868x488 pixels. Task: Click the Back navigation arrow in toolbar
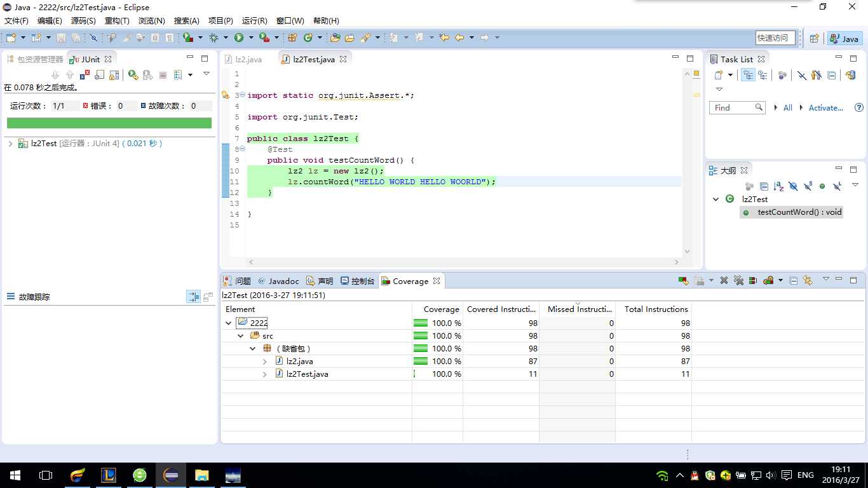(x=459, y=37)
